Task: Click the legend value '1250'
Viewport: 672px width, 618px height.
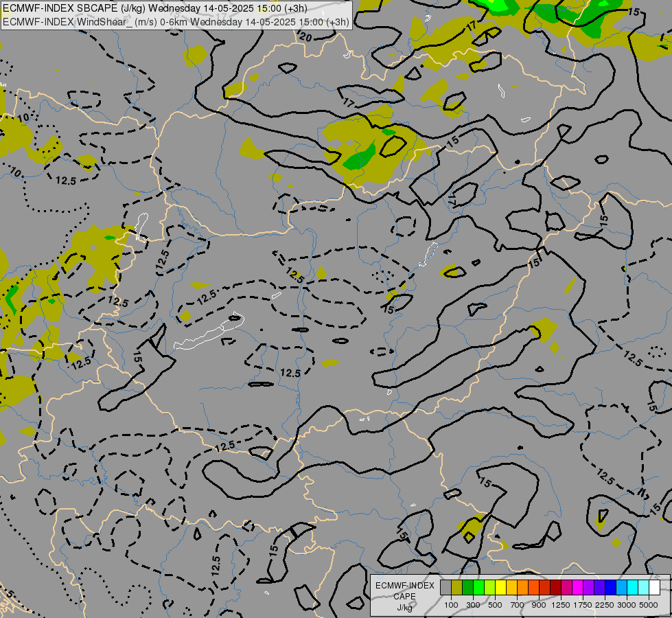Action: click(x=561, y=605)
